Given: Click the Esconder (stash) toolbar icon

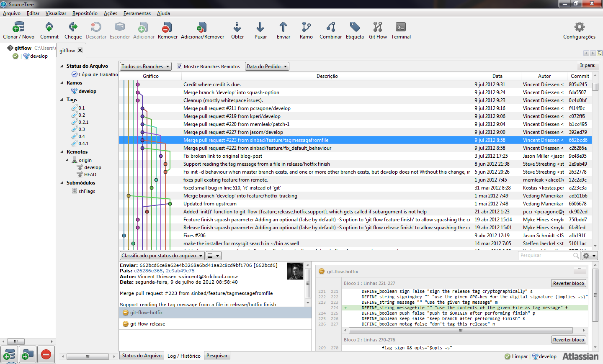Looking at the screenshot, I should pos(120,28).
